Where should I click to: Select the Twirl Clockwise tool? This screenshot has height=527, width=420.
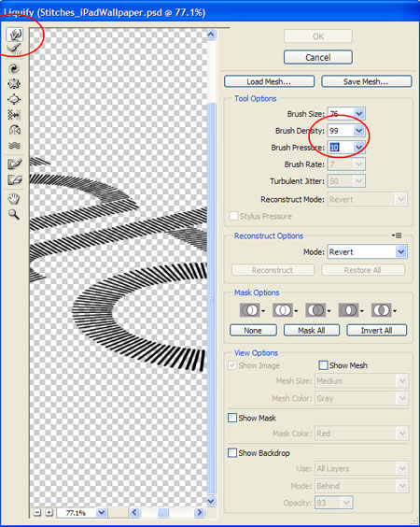[14, 68]
